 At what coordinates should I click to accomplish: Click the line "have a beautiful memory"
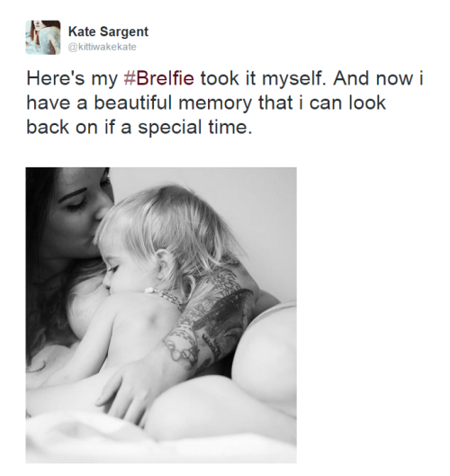click(x=206, y=103)
